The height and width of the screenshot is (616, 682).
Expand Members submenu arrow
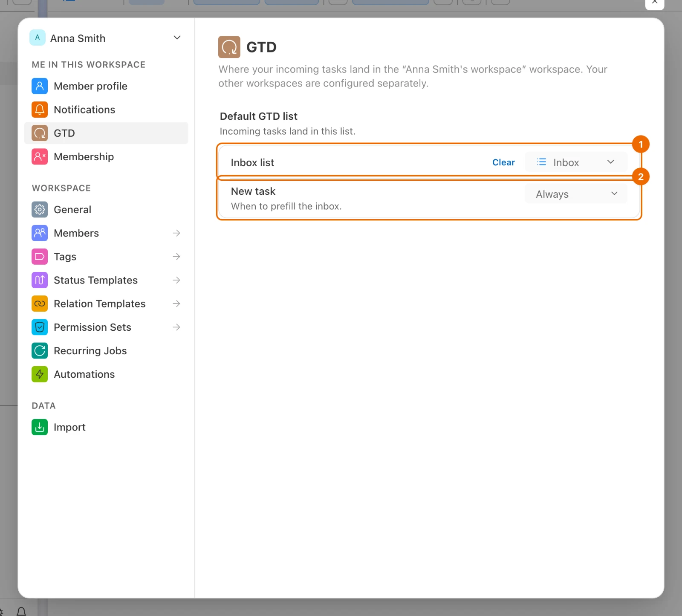pos(176,233)
